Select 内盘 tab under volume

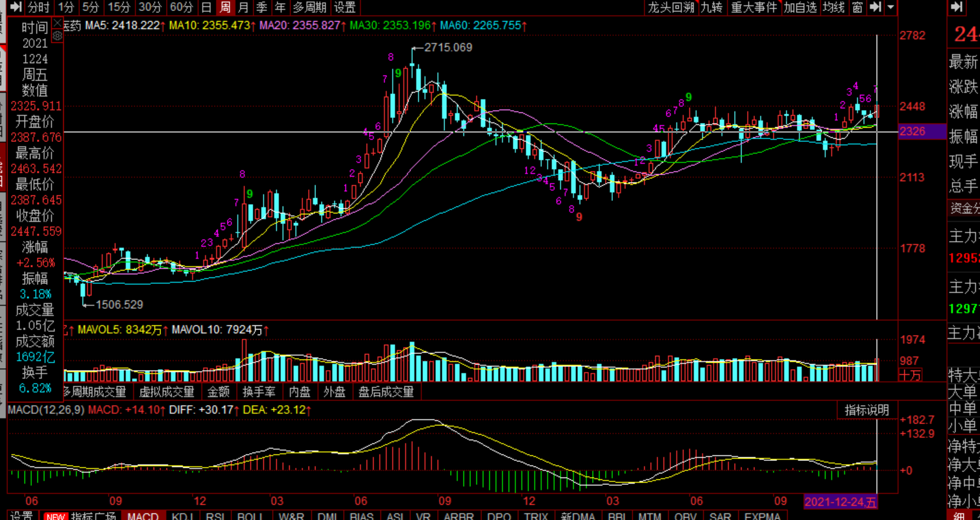point(300,392)
